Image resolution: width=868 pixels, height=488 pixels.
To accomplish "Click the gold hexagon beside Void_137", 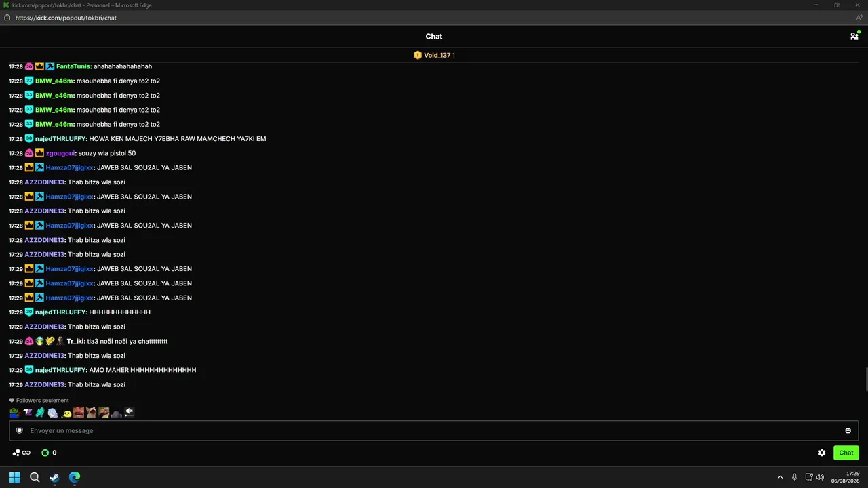I will pos(418,55).
